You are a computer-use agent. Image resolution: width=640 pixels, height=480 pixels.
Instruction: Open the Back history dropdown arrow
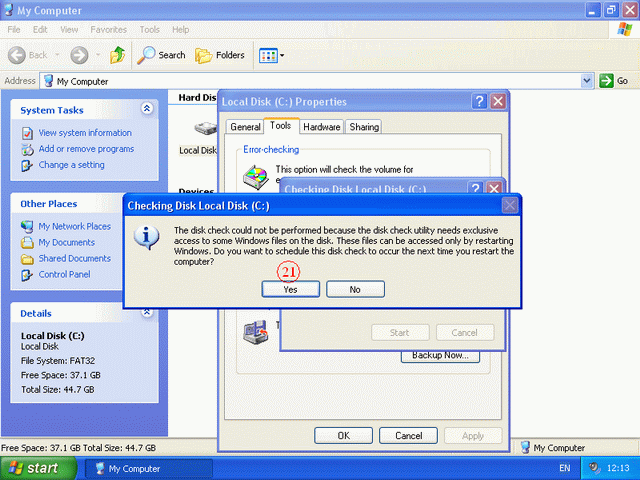(57, 55)
